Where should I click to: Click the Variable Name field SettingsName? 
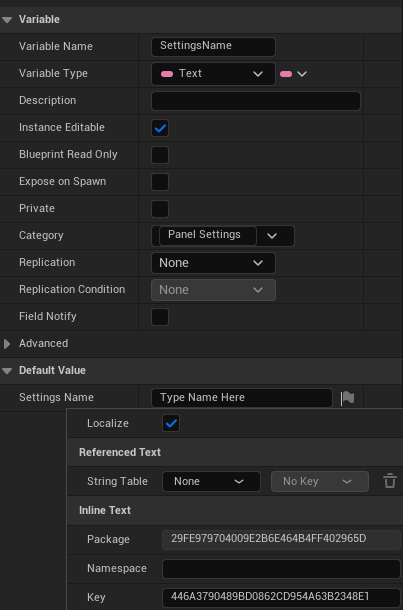tap(213, 47)
